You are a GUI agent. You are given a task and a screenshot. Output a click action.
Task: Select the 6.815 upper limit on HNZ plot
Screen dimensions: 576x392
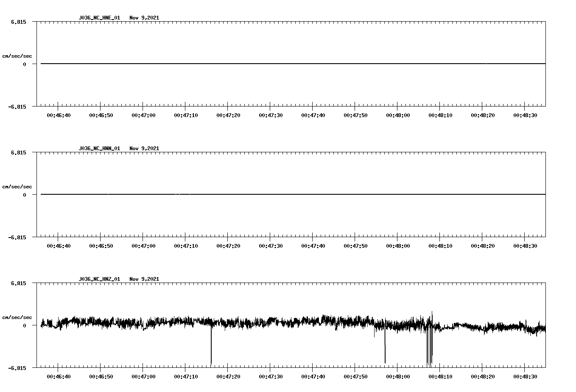[x=18, y=283]
